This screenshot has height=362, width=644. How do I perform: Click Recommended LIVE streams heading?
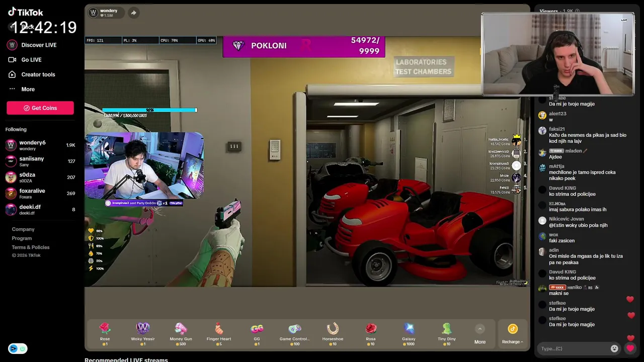[126, 359]
